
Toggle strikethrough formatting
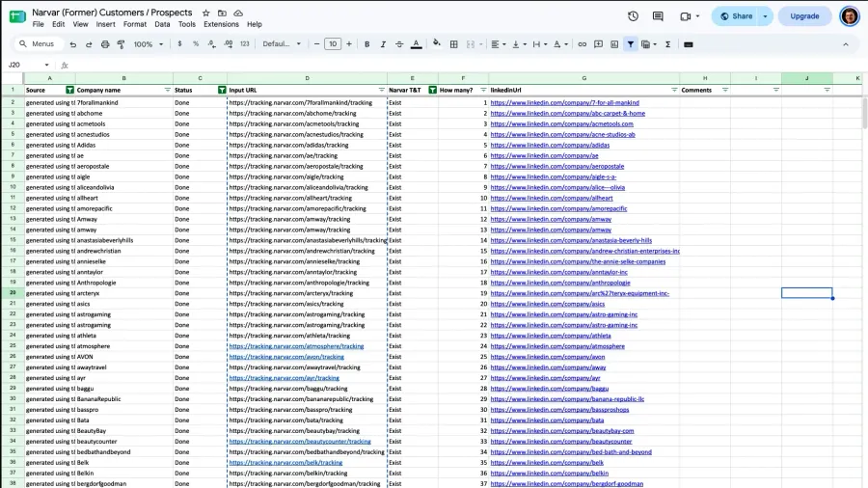click(x=399, y=44)
